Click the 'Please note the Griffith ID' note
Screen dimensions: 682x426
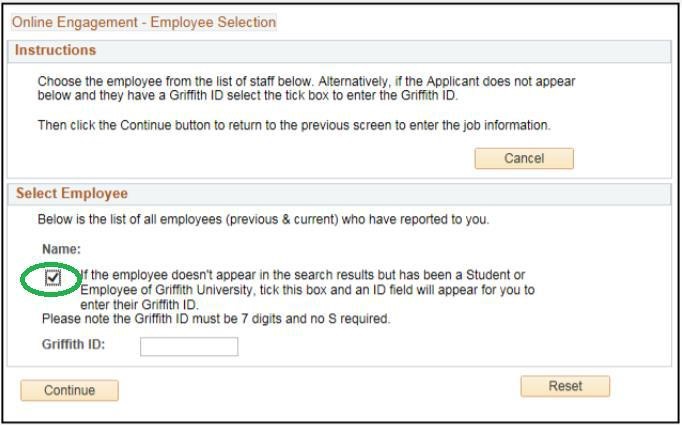pyautogui.click(x=215, y=319)
